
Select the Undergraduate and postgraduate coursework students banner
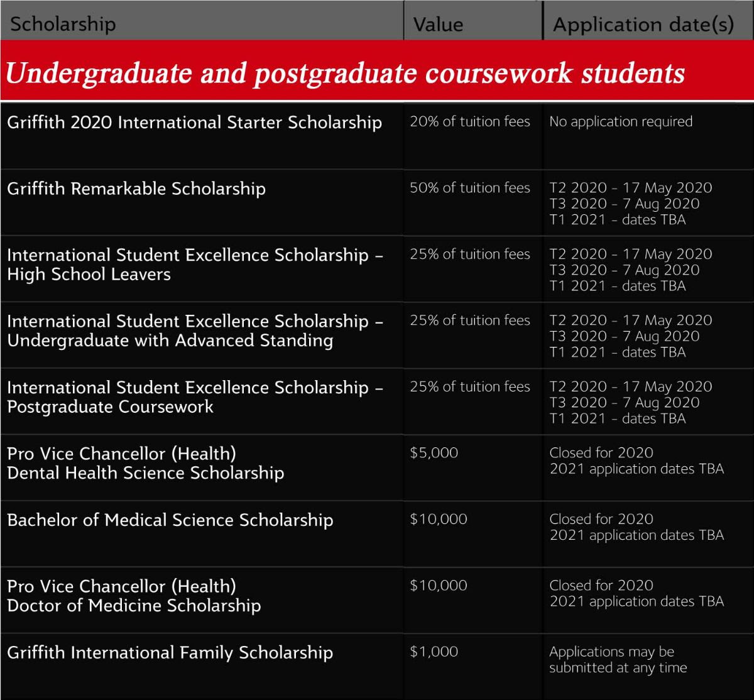tap(376, 70)
